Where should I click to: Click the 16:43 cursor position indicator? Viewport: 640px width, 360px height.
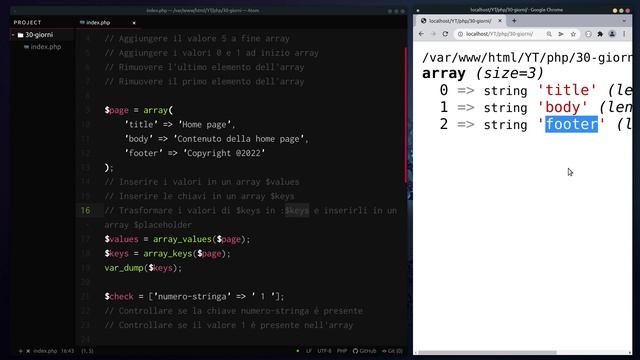pyautogui.click(x=67, y=351)
